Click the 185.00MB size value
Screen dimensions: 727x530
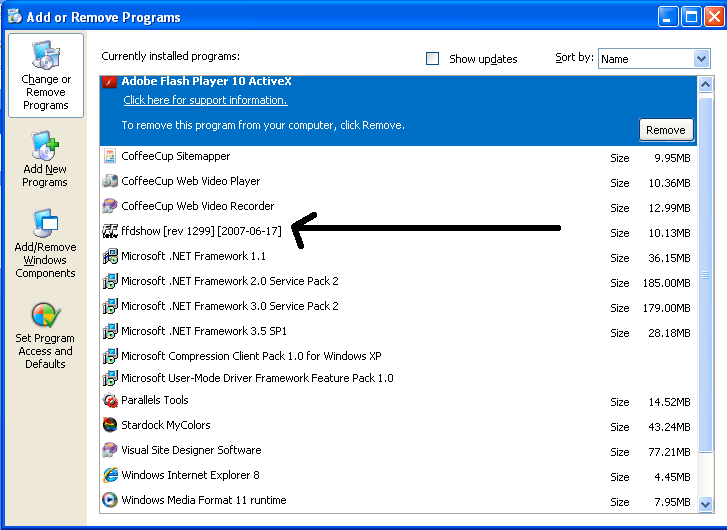(x=666, y=283)
